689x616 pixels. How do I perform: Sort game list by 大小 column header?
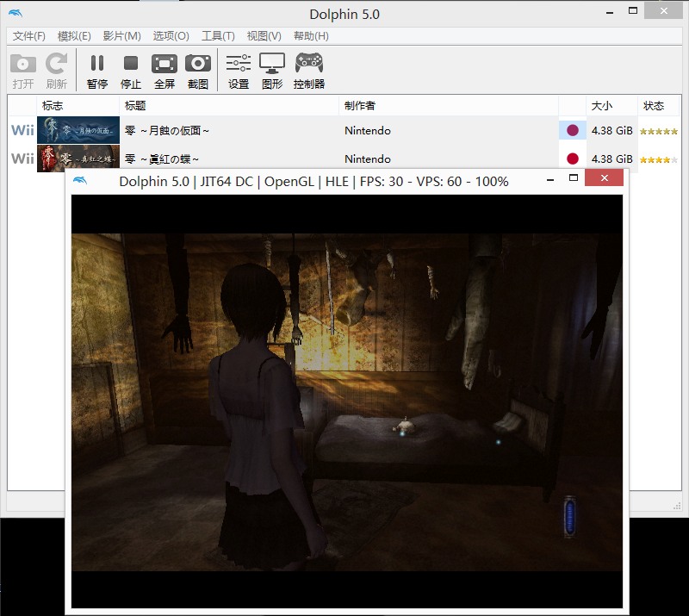click(601, 106)
